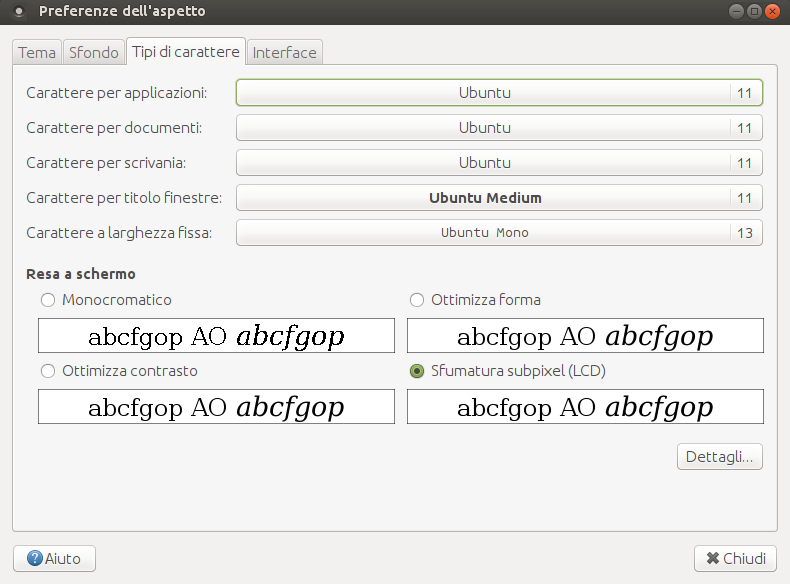Switch to the Tema tab
Screen dimensions: 790x584
pos(37,53)
